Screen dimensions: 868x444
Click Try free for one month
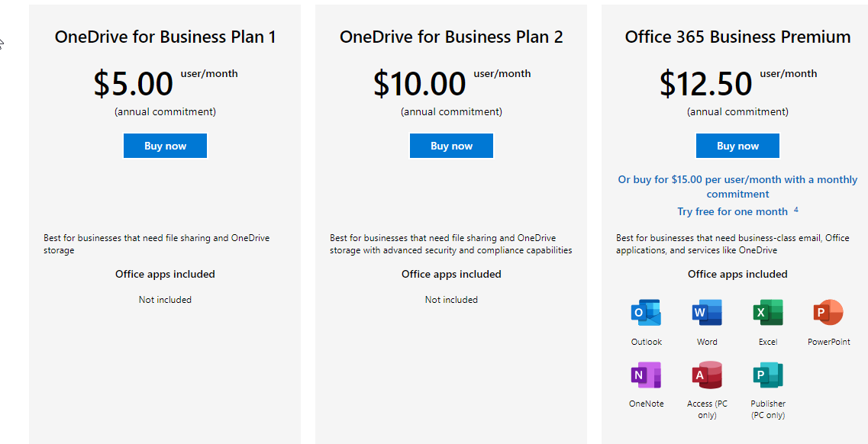[x=732, y=211]
